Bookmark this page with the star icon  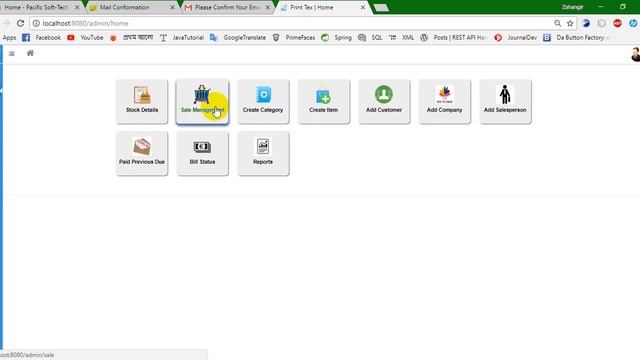tap(570, 23)
